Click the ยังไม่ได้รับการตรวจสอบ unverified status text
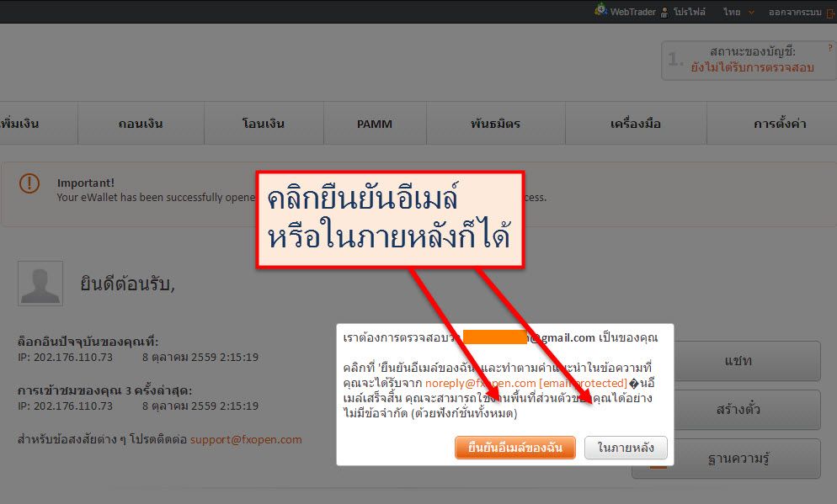Viewport: 837px width, 504px height. pyautogui.click(x=752, y=67)
